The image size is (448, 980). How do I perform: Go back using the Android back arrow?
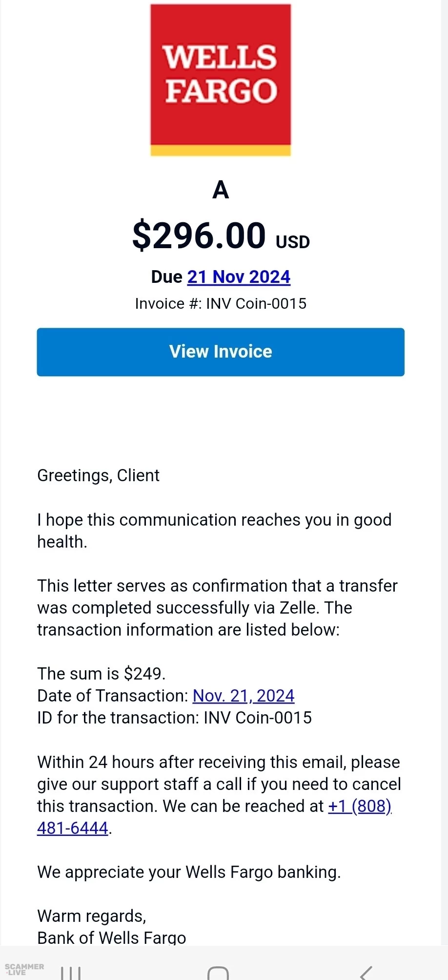(366, 972)
